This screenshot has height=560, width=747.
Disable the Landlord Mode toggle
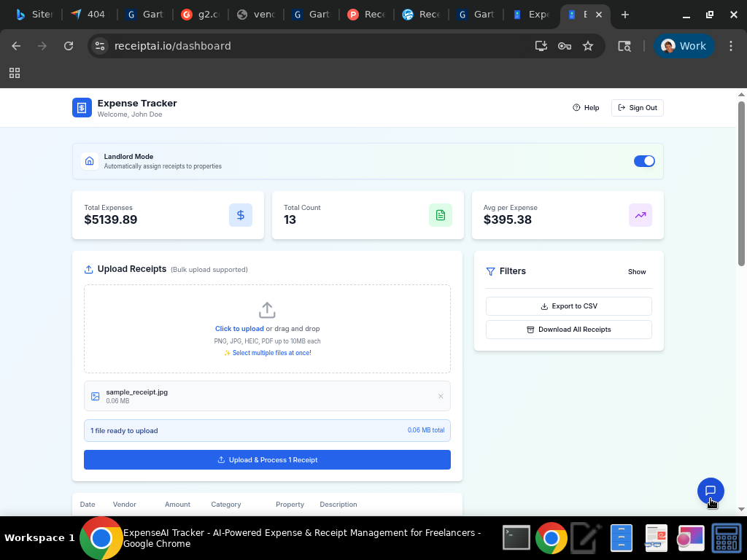(644, 160)
